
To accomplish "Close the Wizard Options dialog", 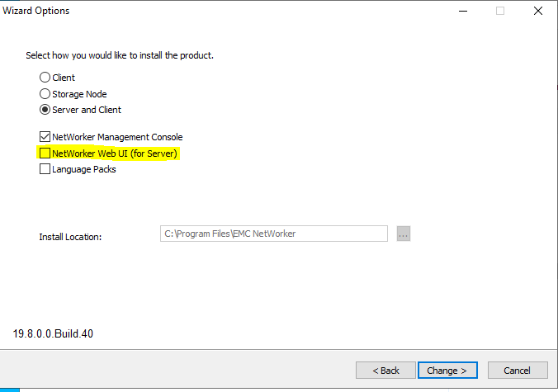I will [x=538, y=11].
